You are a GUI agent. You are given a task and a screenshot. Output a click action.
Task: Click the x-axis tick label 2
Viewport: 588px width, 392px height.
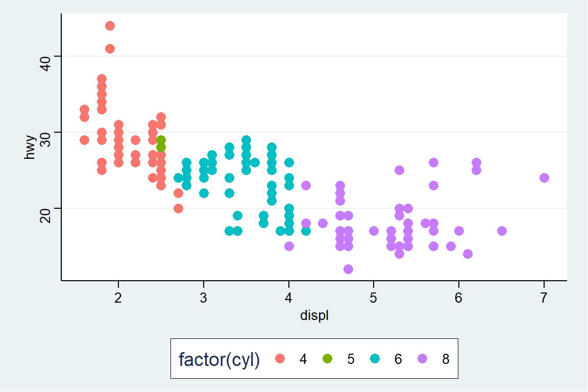click(x=118, y=297)
